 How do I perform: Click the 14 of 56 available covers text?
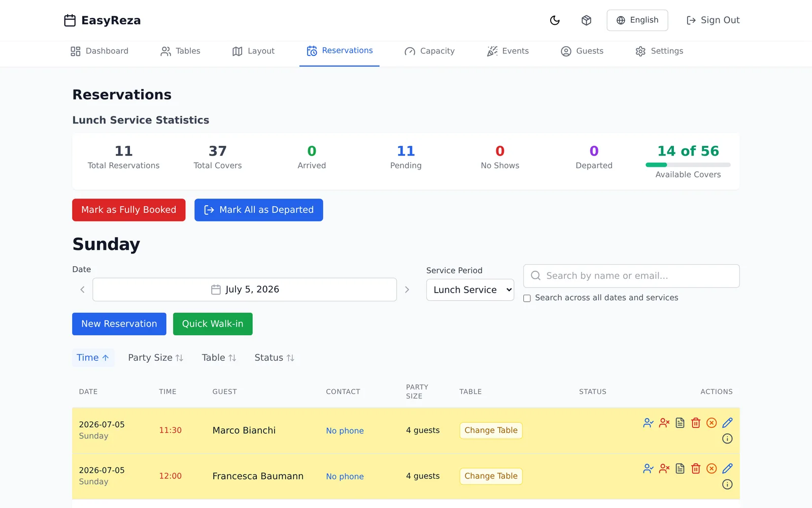(688, 151)
